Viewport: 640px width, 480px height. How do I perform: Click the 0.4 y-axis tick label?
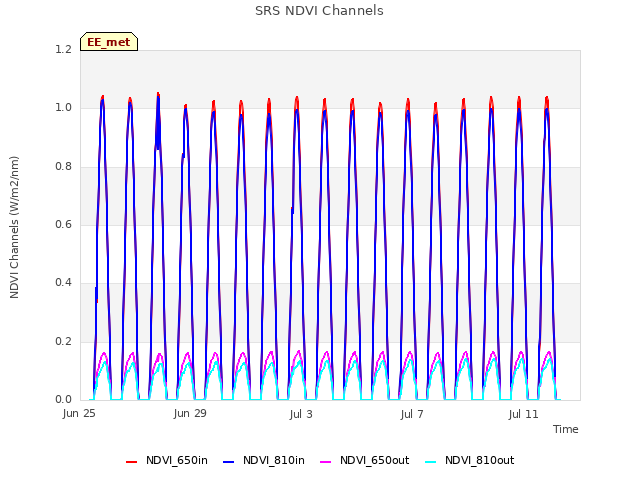click(63, 282)
